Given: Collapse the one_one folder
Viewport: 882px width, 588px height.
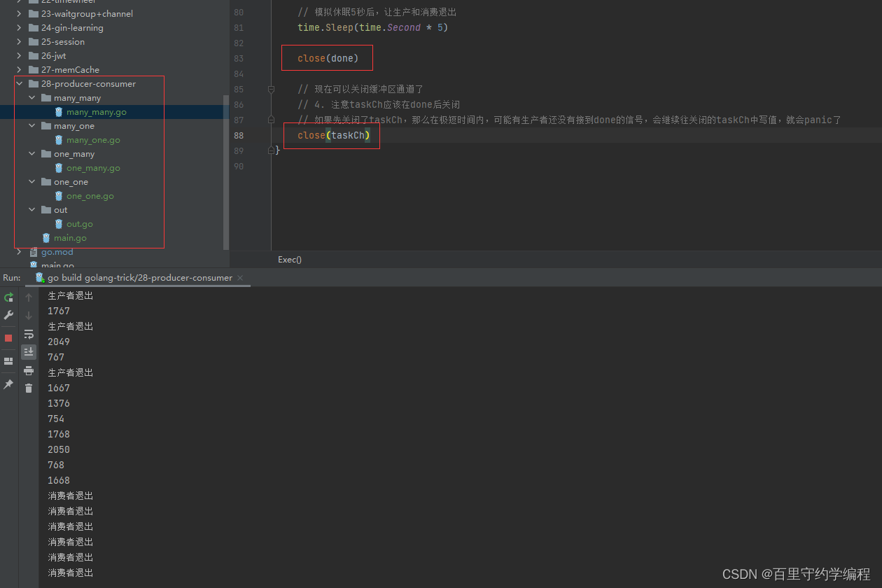Looking at the screenshot, I should (32, 182).
